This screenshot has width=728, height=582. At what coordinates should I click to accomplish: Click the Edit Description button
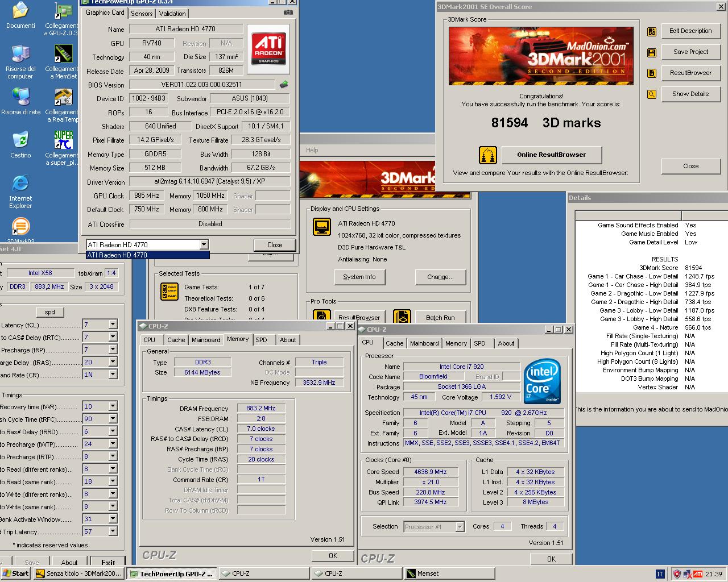pyautogui.click(x=690, y=31)
